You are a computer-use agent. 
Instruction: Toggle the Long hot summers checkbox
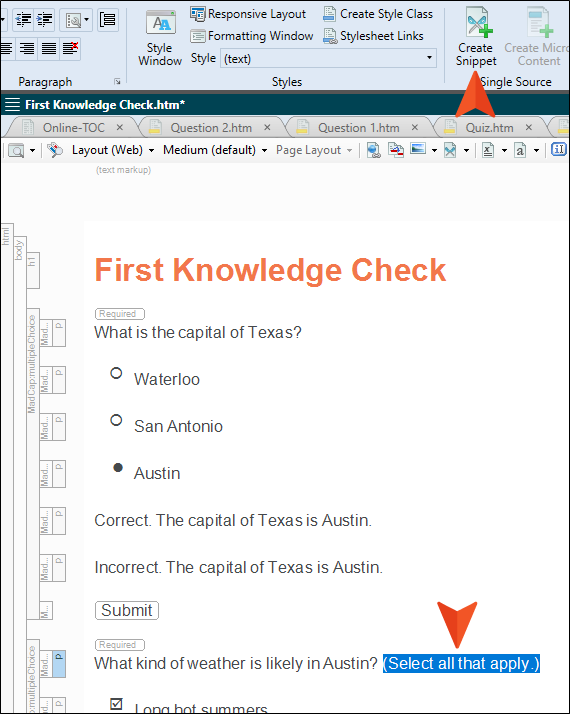117,704
